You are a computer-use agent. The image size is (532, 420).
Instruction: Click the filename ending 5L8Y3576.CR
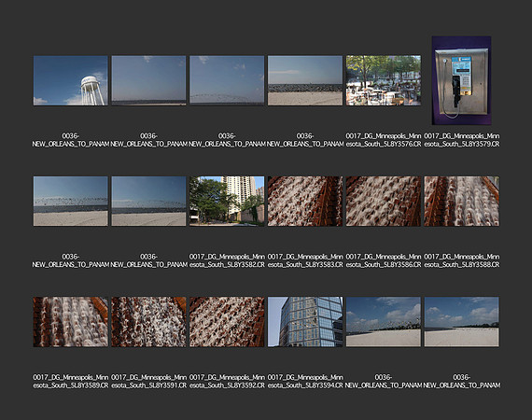[384, 140]
